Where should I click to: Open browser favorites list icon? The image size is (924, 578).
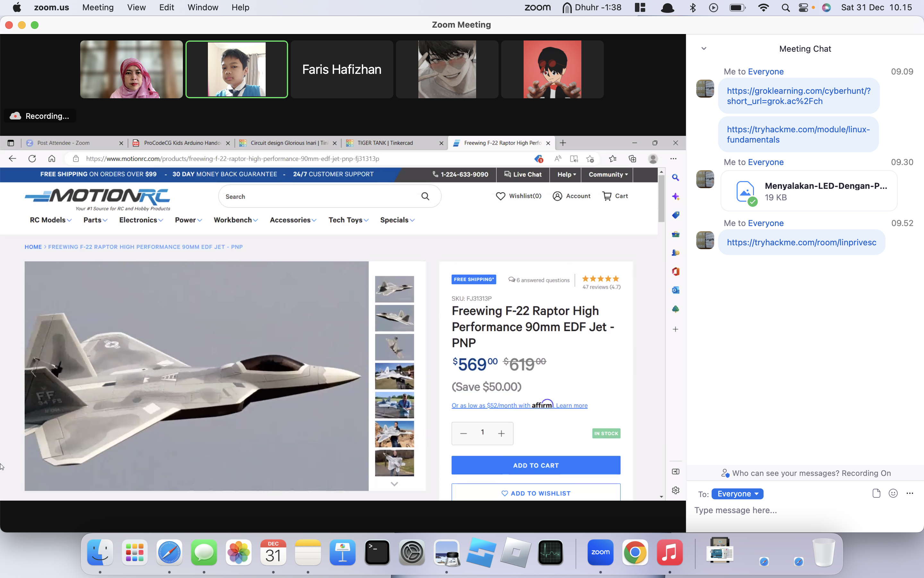[613, 159]
